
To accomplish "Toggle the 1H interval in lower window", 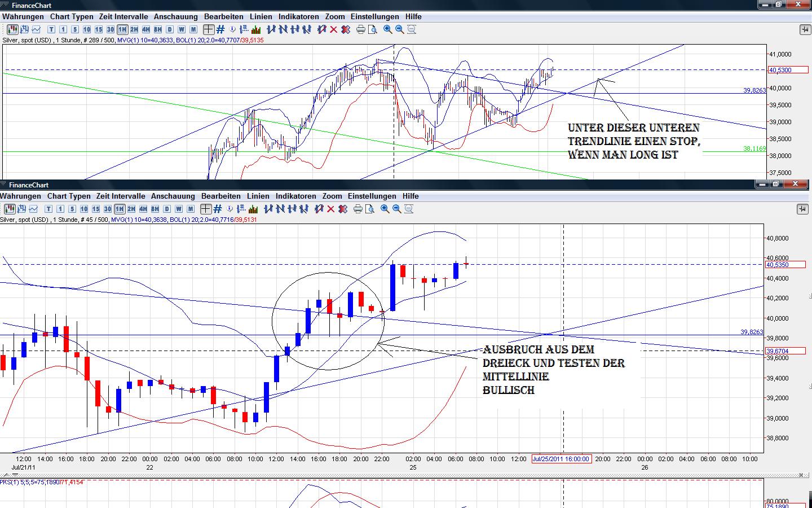I will point(120,209).
